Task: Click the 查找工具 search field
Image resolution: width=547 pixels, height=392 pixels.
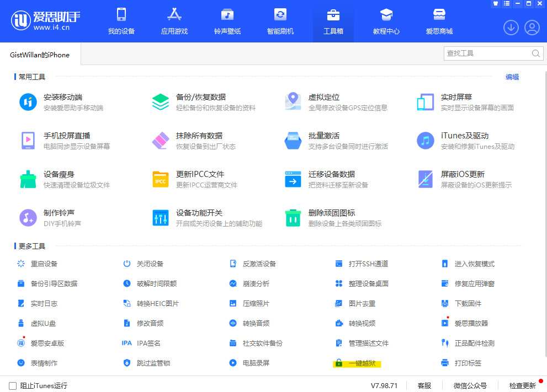Action: 487,53
